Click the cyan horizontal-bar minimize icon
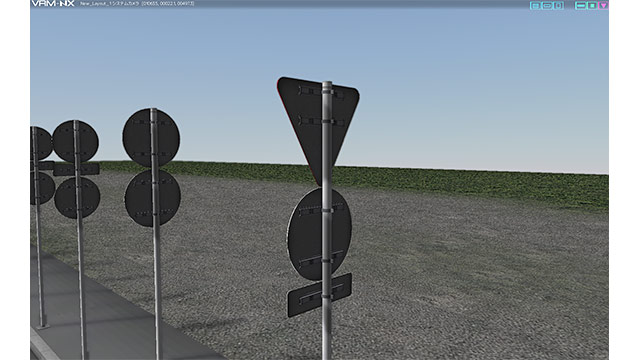The height and width of the screenshot is (360, 640). pyautogui.click(x=580, y=5)
